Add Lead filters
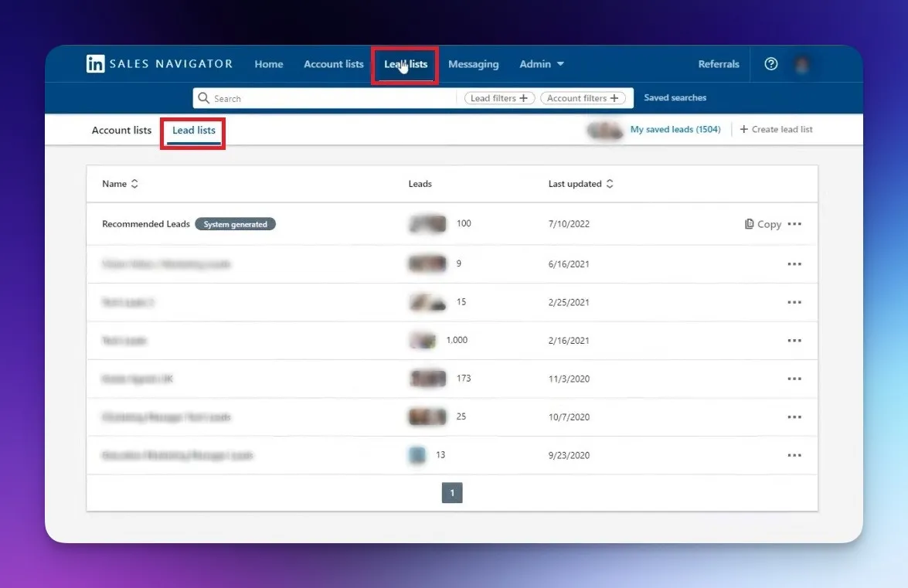Viewport: 908px width, 588px height. (x=499, y=98)
